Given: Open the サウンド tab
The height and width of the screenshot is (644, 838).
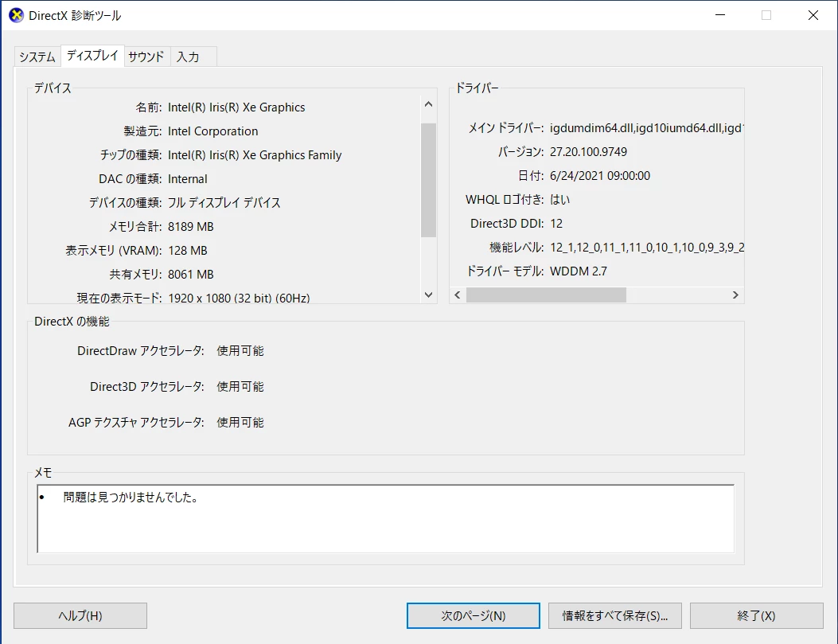Looking at the screenshot, I should coord(146,57).
